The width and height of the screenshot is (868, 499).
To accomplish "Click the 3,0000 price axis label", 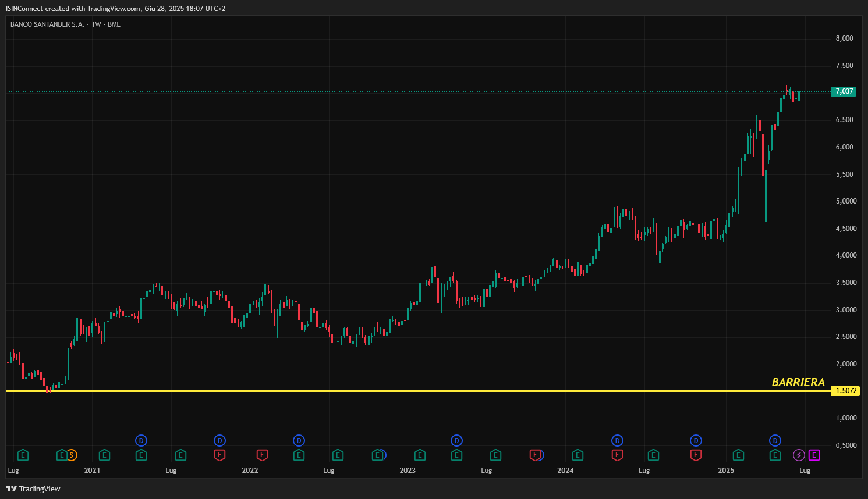I will pos(846,310).
